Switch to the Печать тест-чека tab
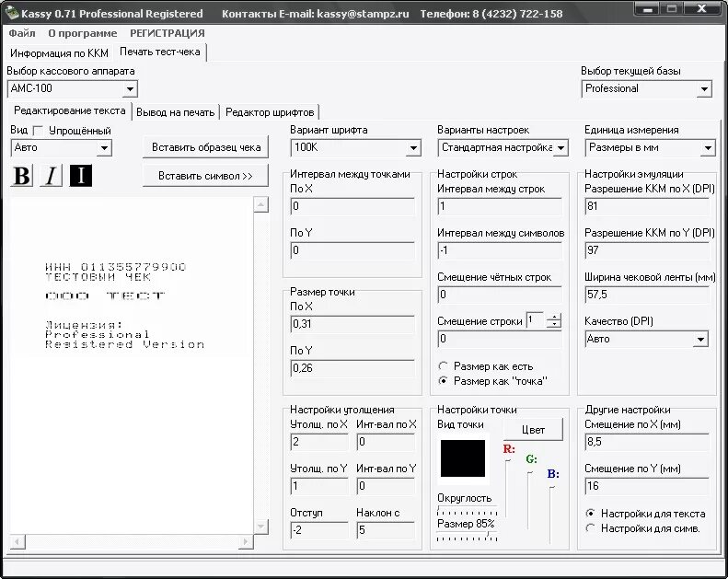This screenshot has width=728, height=579. tap(160, 52)
